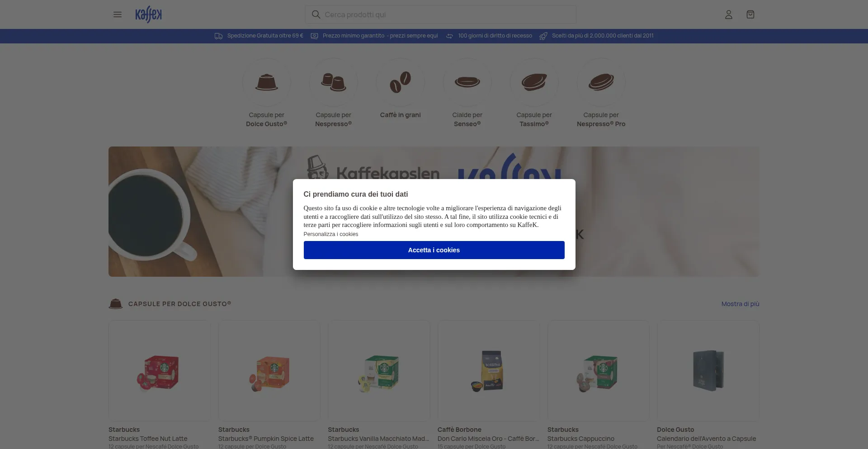Open Starbucks Pumpkin Spice Latte product image
868x449 pixels.
269,371
